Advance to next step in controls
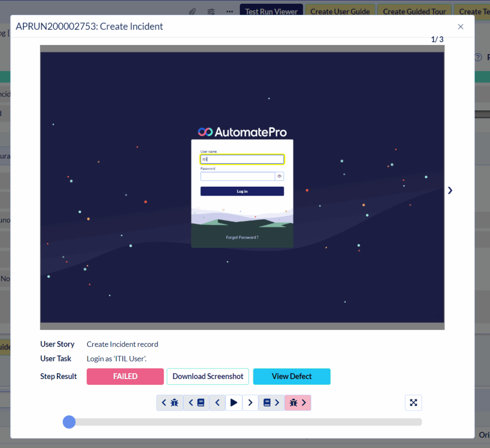Screen dimensions: 490x448 pos(250,403)
